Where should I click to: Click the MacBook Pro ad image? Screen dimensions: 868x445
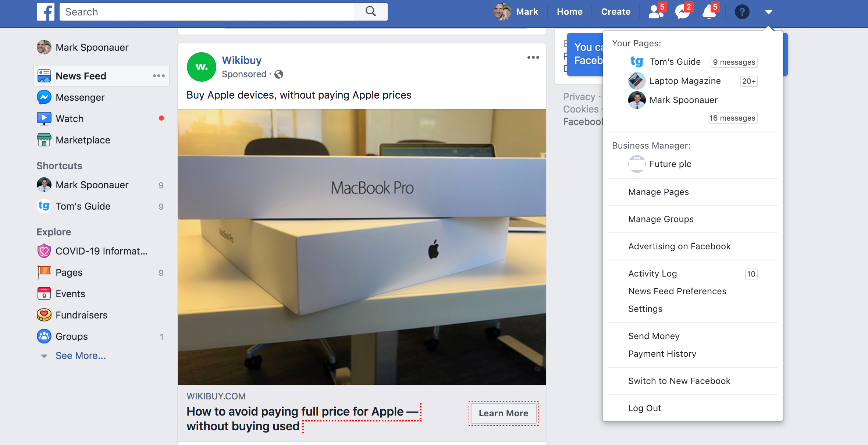362,246
